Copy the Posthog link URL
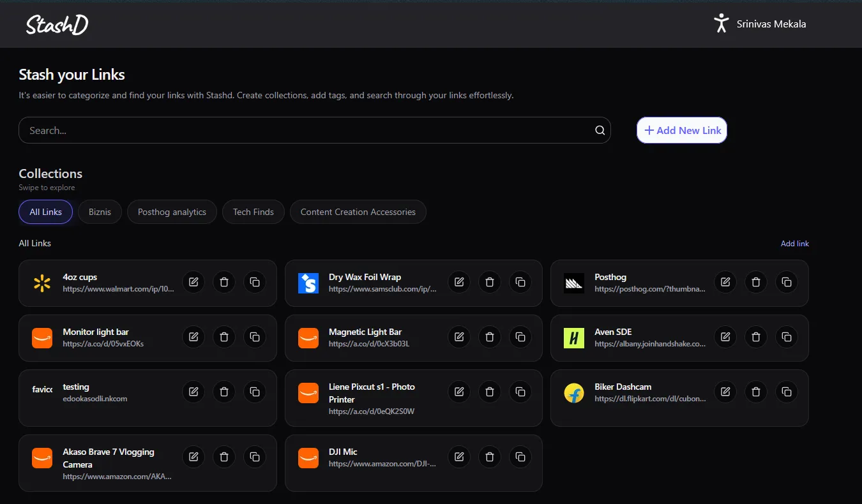862x504 pixels. point(787,282)
